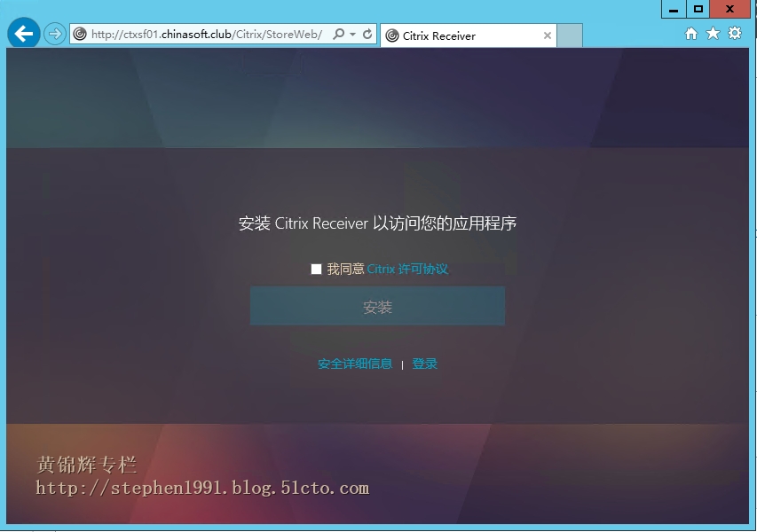Refresh the page with the reload icon
757x532 pixels.
[367, 35]
